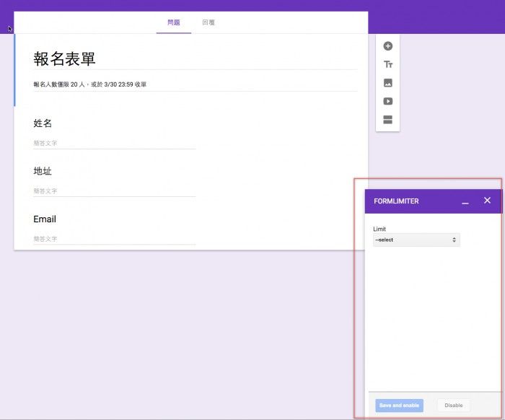Select the Email question
The width and height of the screenshot is (505, 420).
[45, 219]
